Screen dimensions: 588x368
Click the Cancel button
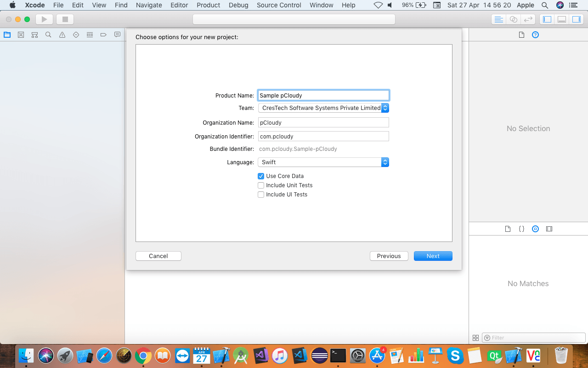[x=158, y=256]
